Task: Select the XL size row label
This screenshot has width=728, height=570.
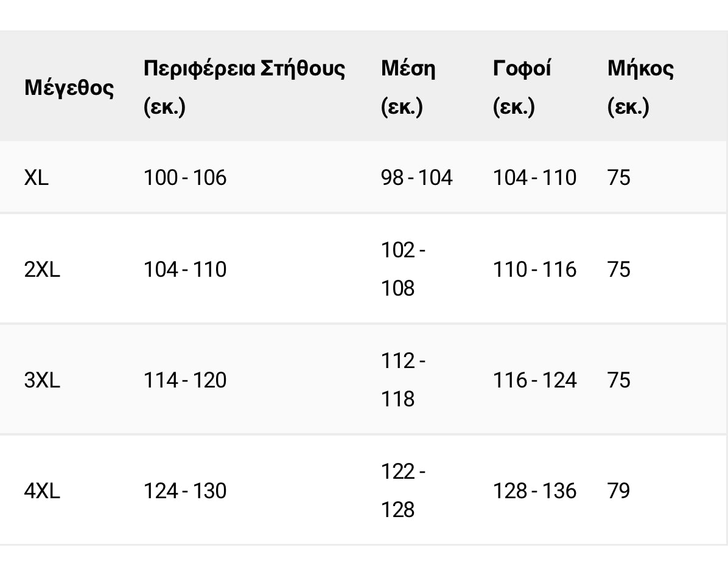Action: pyautogui.click(x=37, y=178)
